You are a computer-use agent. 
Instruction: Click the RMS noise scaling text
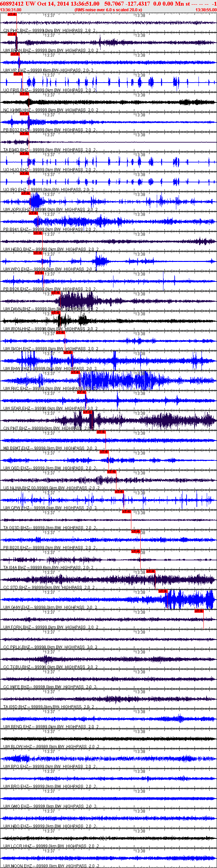pos(108,10)
